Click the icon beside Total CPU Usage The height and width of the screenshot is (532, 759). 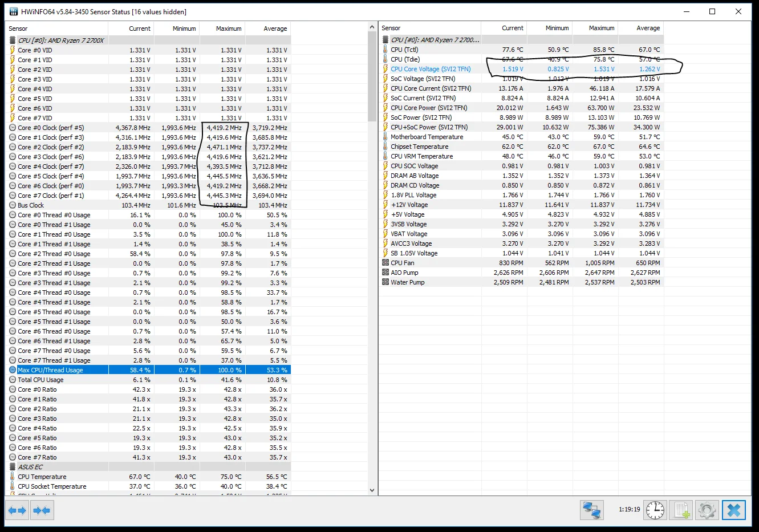point(13,380)
